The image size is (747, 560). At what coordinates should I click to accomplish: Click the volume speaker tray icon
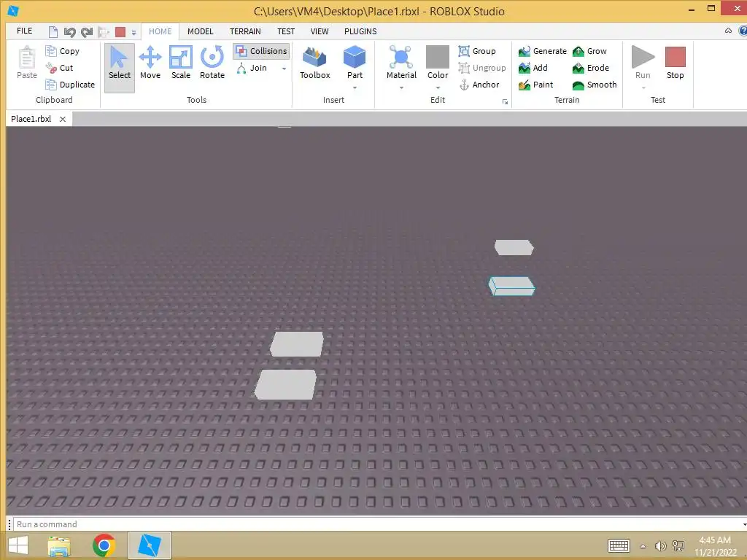(660, 546)
